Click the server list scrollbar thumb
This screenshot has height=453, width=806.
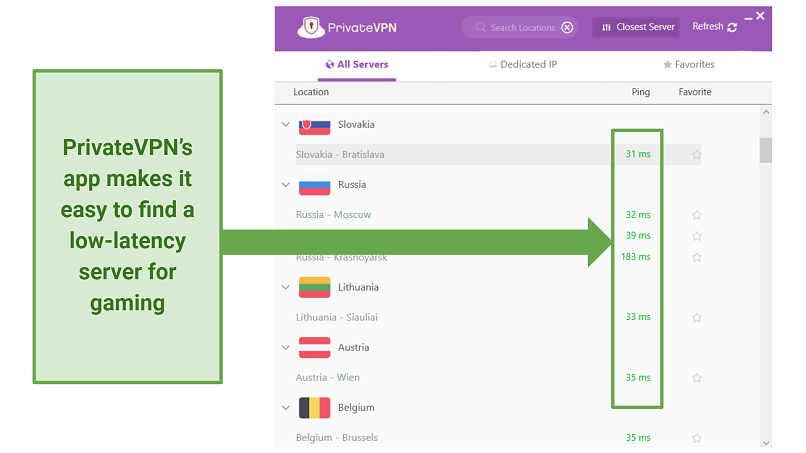pyautogui.click(x=766, y=150)
